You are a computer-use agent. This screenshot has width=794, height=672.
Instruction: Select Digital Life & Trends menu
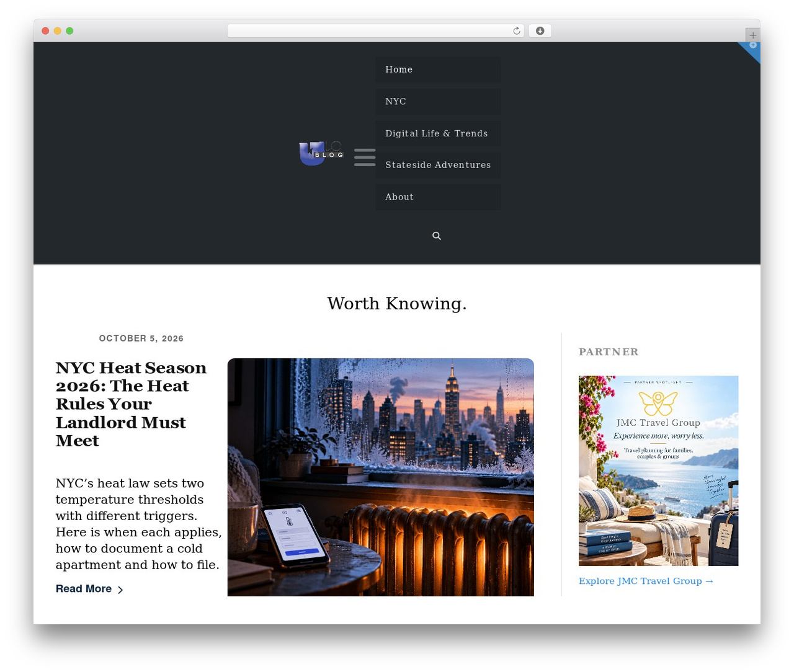point(438,133)
